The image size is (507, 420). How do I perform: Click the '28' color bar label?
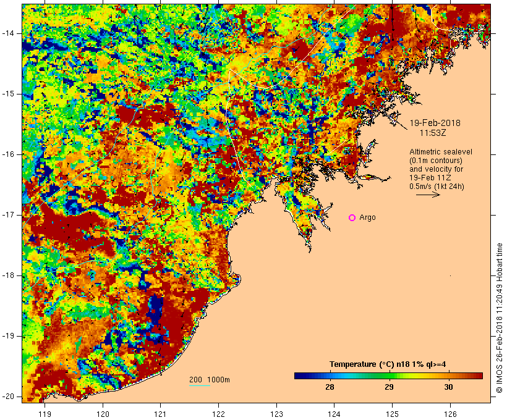click(x=330, y=387)
